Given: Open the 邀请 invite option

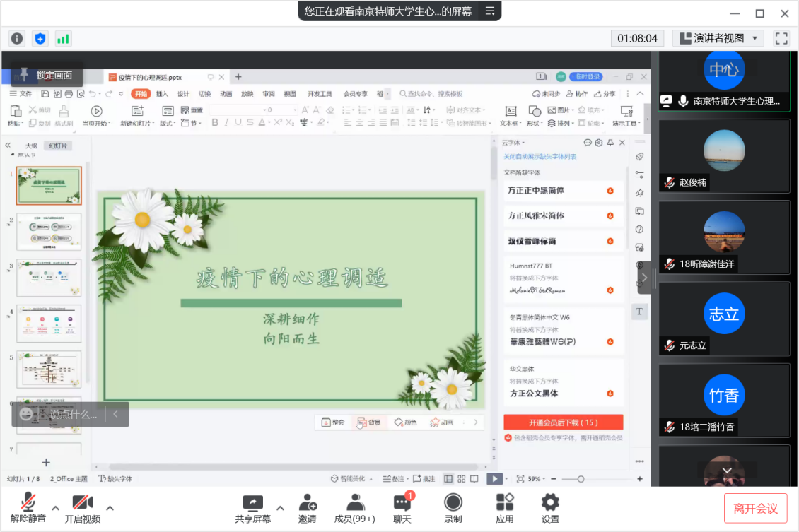Looking at the screenshot, I should 307,509.
